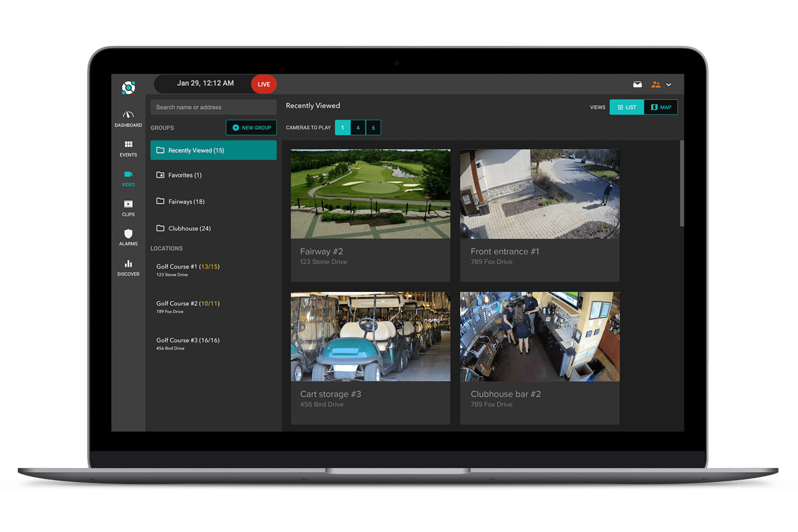This screenshot has height=532, width=798.
Task: Switch to Map view
Action: pyautogui.click(x=661, y=107)
